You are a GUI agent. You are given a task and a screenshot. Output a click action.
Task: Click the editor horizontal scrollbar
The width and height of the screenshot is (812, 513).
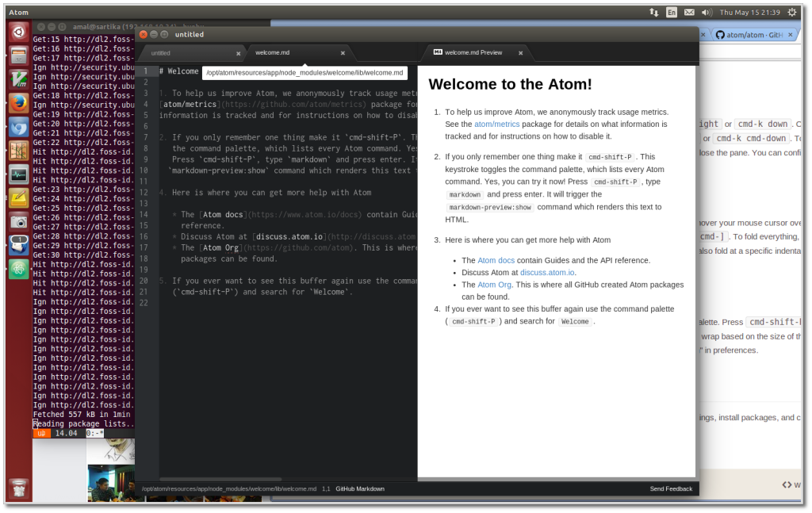coord(221,480)
